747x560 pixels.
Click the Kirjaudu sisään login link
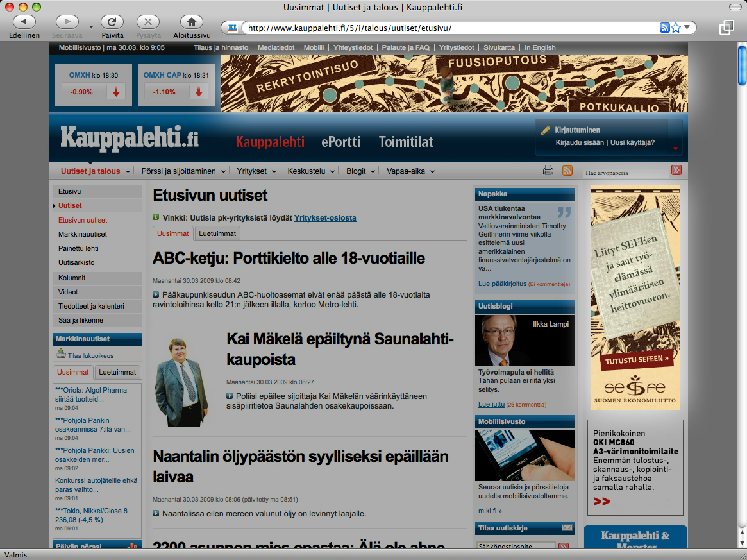[580, 142]
